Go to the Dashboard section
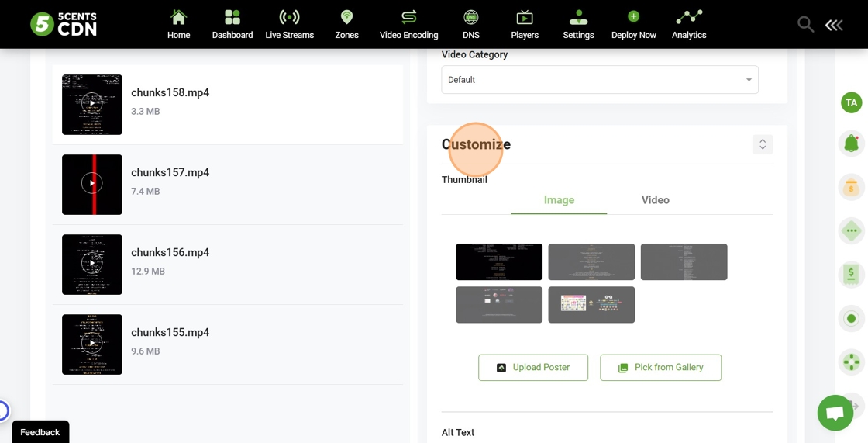 [x=232, y=24]
